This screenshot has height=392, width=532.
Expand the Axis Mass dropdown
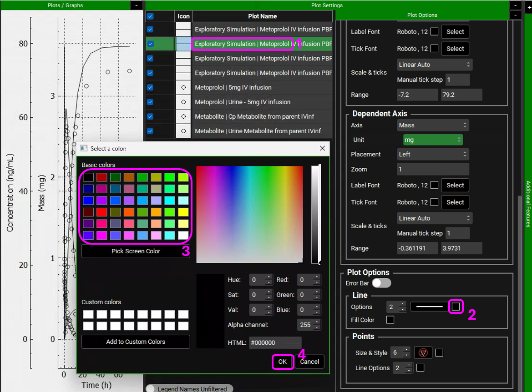click(432, 125)
